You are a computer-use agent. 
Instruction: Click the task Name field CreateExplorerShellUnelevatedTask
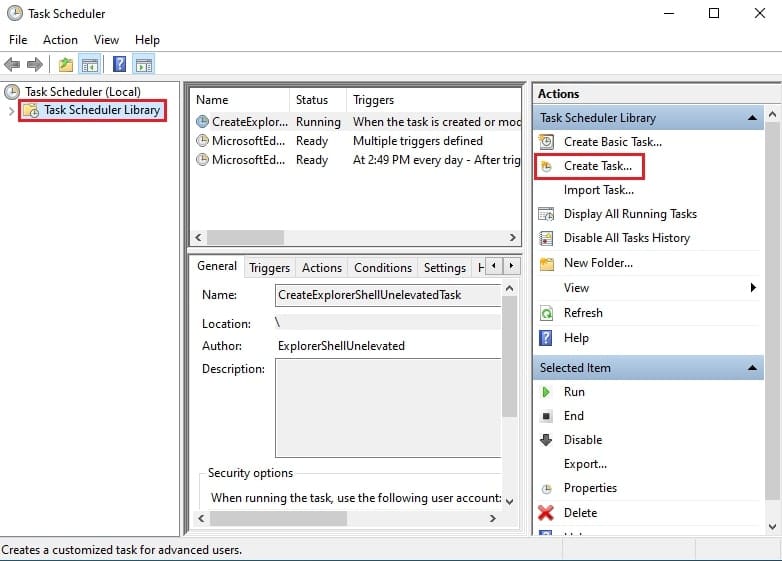pyautogui.click(x=388, y=295)
